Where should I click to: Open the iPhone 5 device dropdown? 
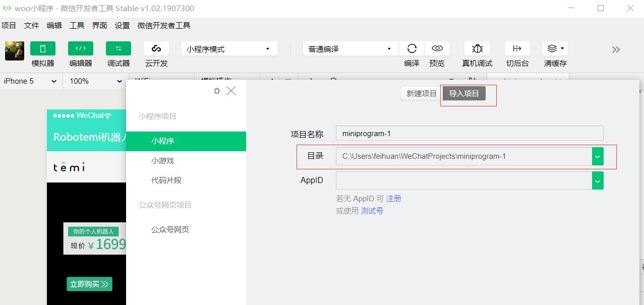30,81
